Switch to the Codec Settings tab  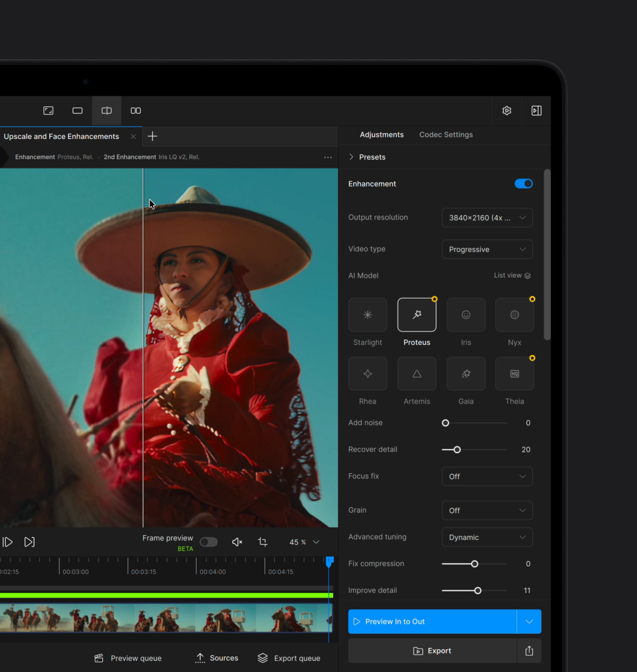(446, 134)
